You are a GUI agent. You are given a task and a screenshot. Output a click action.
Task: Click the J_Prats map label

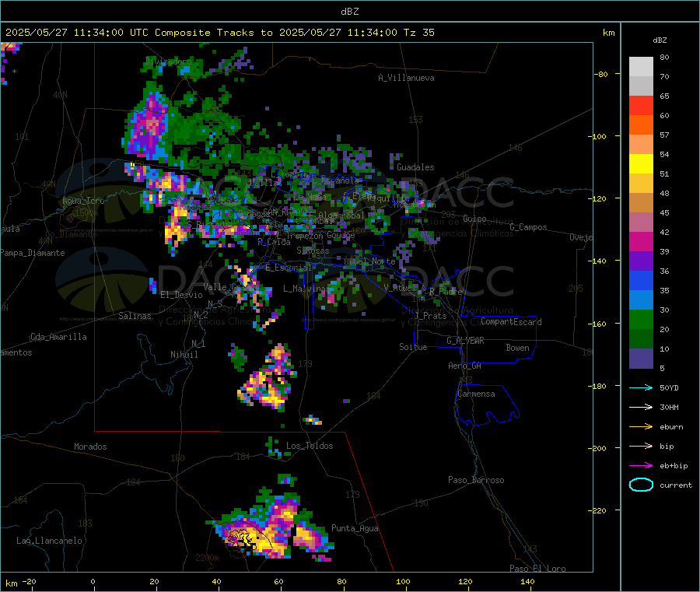coord(430,315)
